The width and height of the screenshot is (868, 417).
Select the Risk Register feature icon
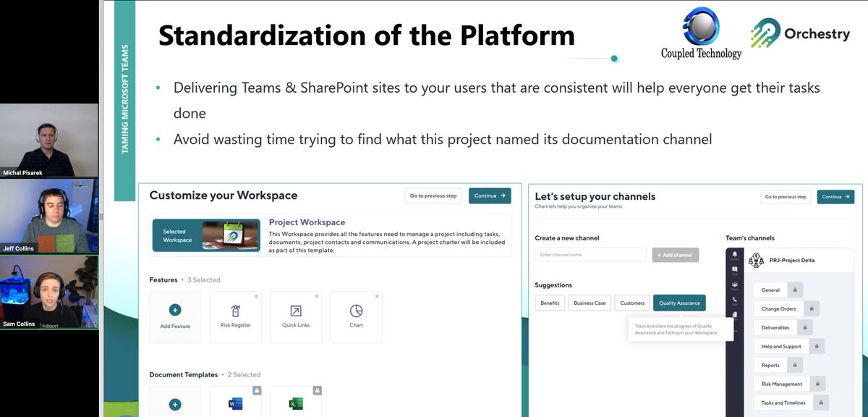235,311
